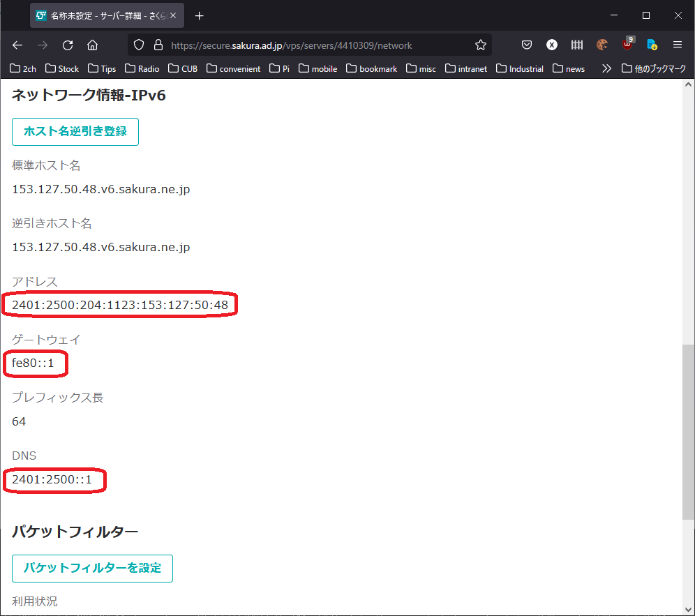The image size is (695, 616).
Task: Click the scrollbar up arrow
Action: click(688, 84)
